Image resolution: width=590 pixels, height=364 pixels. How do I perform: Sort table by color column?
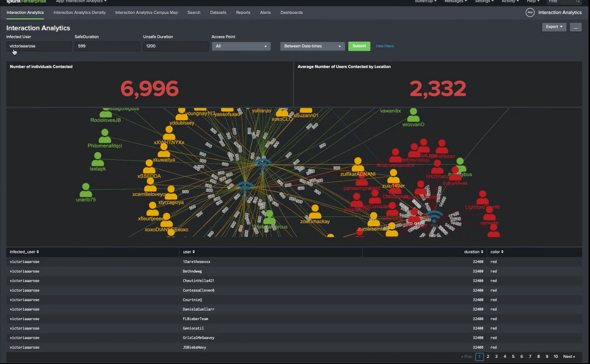click(497, 252)
